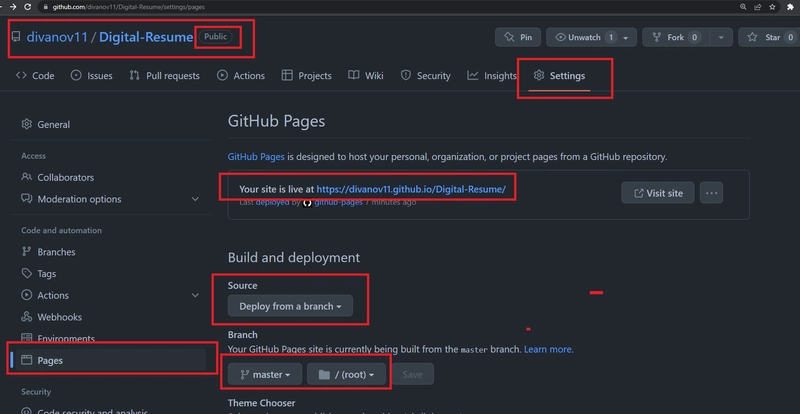This screenshot has width=800, height=414.
Task: Star the Digital-Resume repository
Action: coord(769,37)
